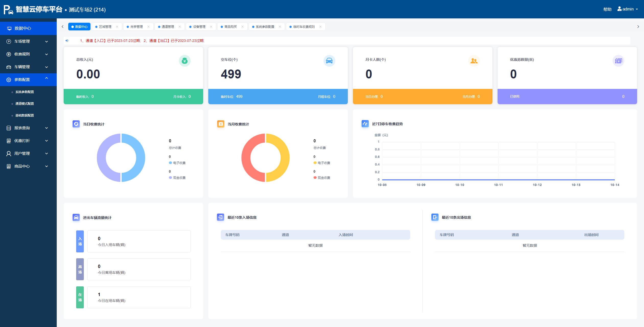The height and width of the screenshot is (327, 644).
Task: Toggle 现金收费 legend in monthly chart
Action: 324,178
